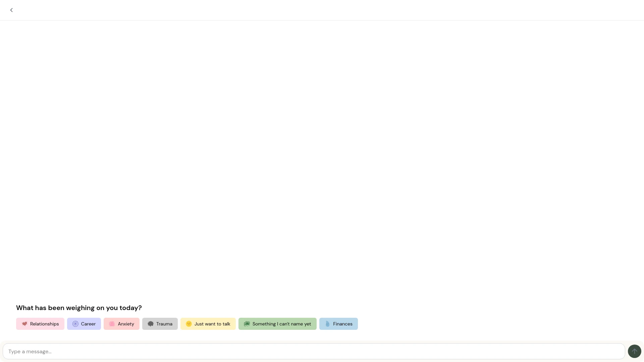Click the yellow smiley face icon
This screenshot has width=644, height=362.
[x=189, y=324]
